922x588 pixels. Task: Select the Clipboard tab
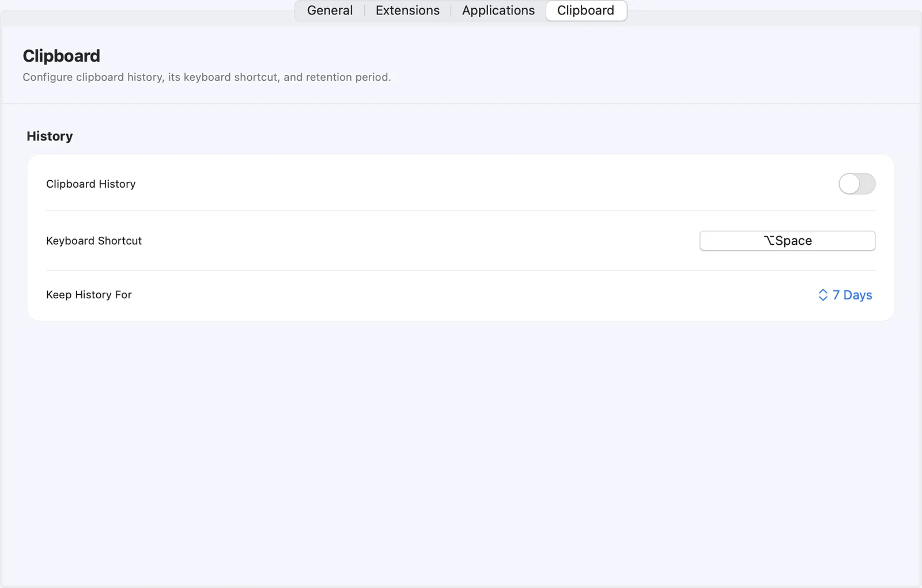click(x=586, y=10)
